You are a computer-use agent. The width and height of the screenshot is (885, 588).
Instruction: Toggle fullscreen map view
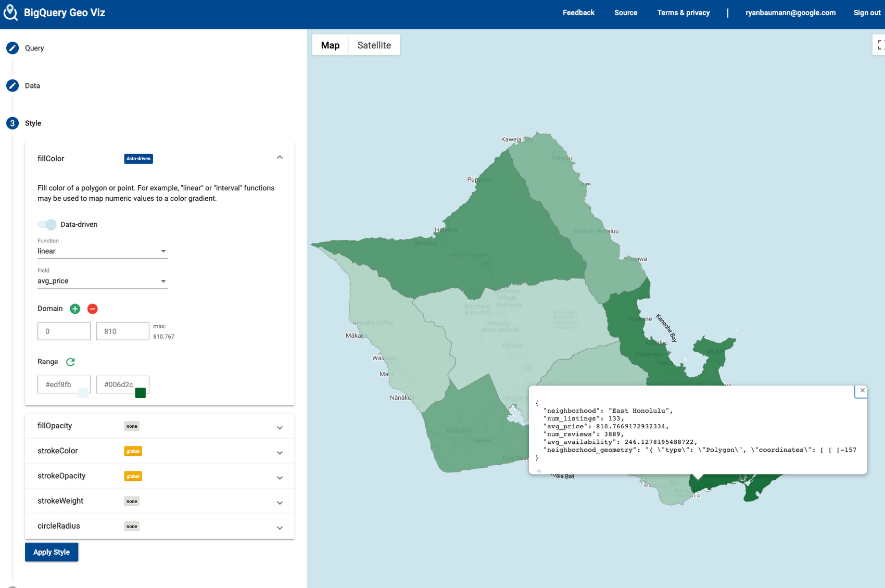click(880, 45)
